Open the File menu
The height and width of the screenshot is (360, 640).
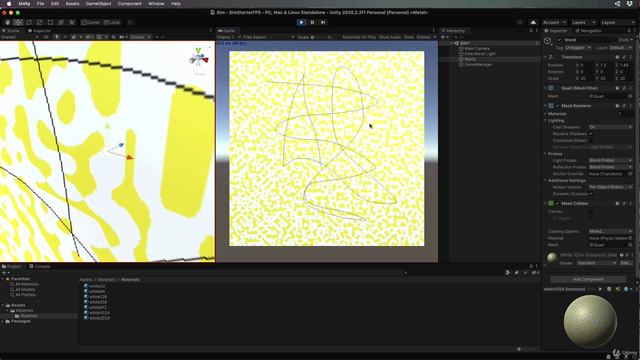coord(40,4)
